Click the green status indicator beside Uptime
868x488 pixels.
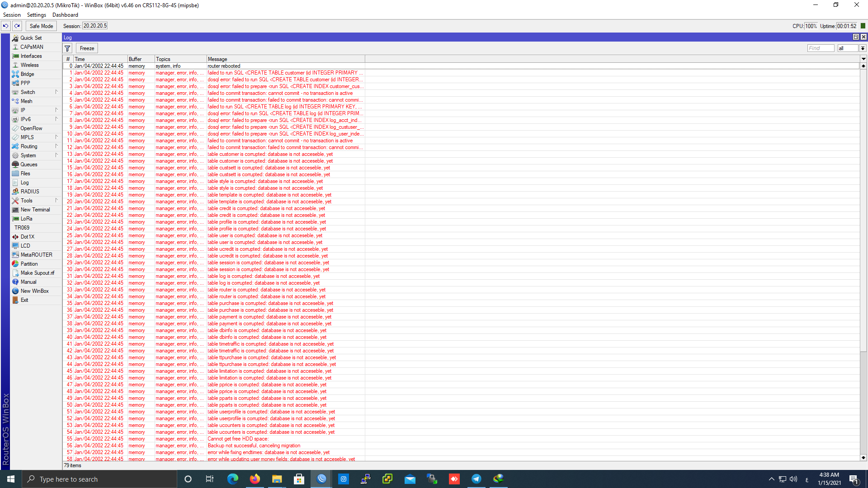point(863,26)
